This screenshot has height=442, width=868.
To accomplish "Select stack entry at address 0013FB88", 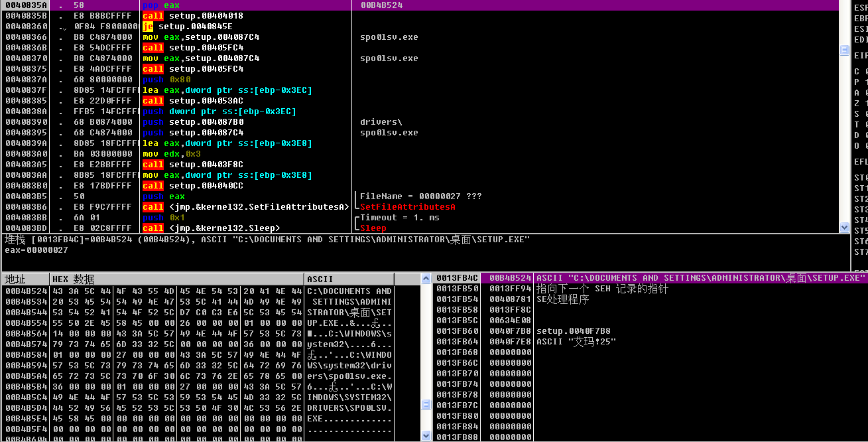I will (x=651, y=437).
